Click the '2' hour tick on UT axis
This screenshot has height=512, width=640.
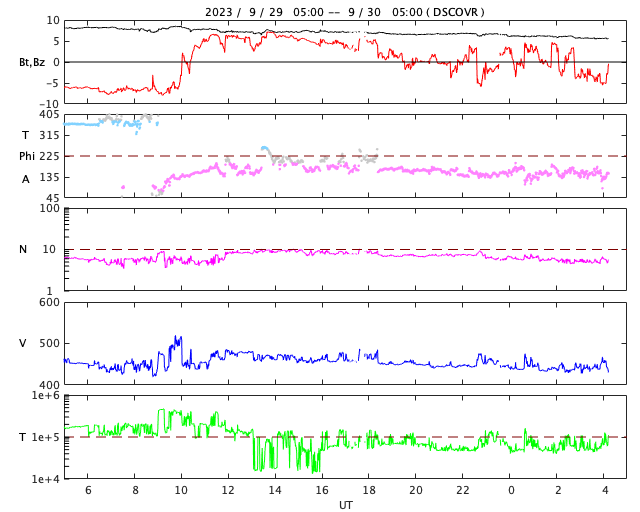[x=558, y=490]
